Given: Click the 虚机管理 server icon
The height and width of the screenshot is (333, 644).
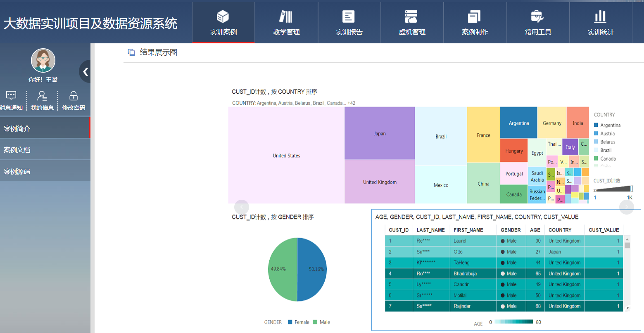Looking at the screenshot, I should tap(411, 17).
